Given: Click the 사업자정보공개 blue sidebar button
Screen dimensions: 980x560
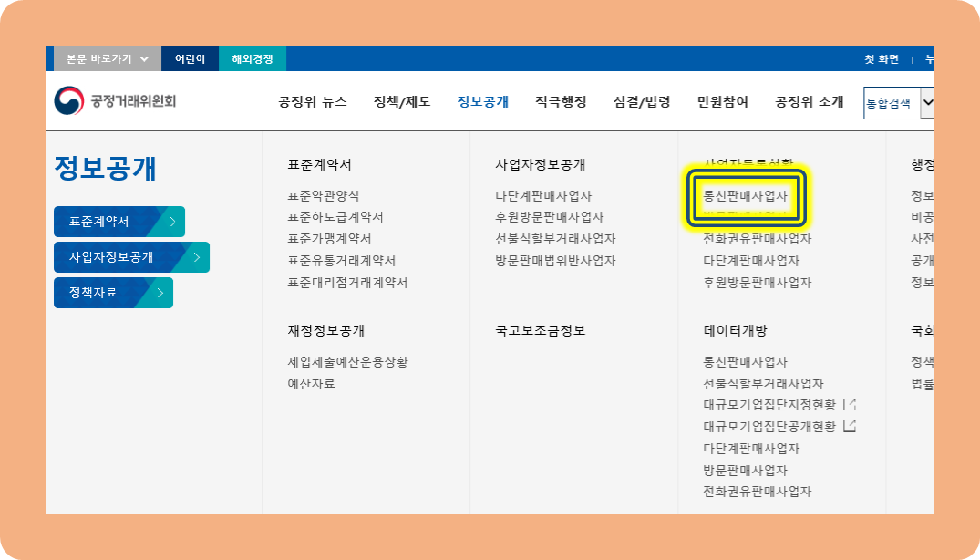Looking at the screenshot, I should 131,257.
